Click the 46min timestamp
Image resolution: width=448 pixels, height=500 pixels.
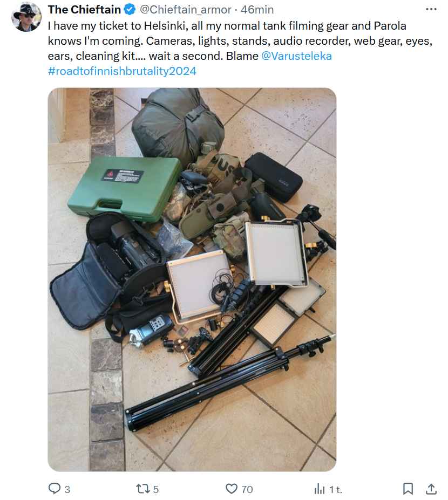coord(257,10)
